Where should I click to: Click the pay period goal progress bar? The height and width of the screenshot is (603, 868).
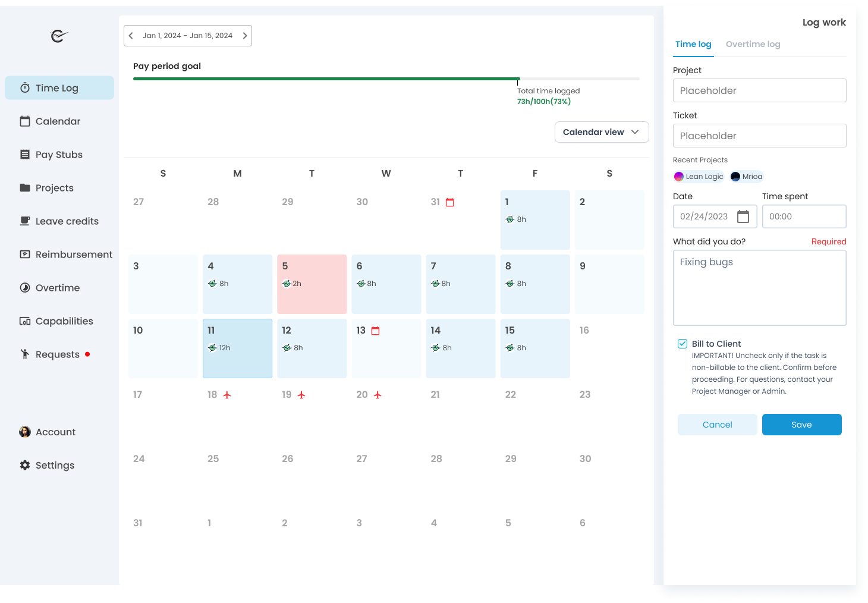pyautogui.click(x=386, y=78)
